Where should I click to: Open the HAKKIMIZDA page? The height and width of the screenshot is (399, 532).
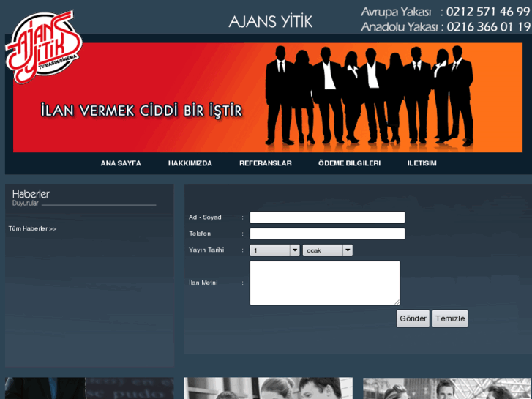point(190,163)
